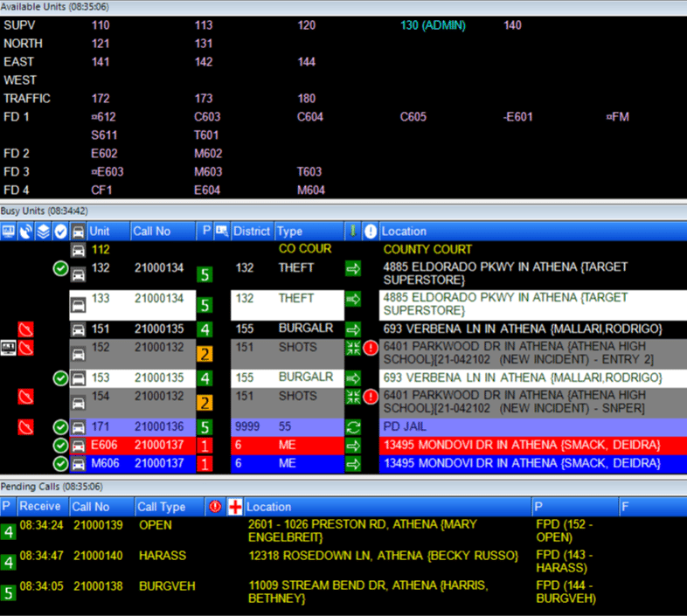Viewport: 687px width, 616px height.
Task: Click the green checkmark next to unit 132
Action: (x=60, y=268)
